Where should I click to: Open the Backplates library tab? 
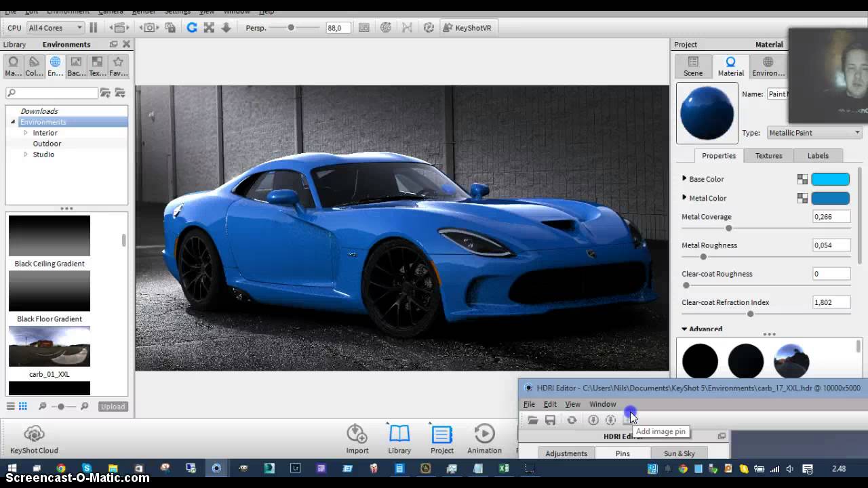point(76,66)
